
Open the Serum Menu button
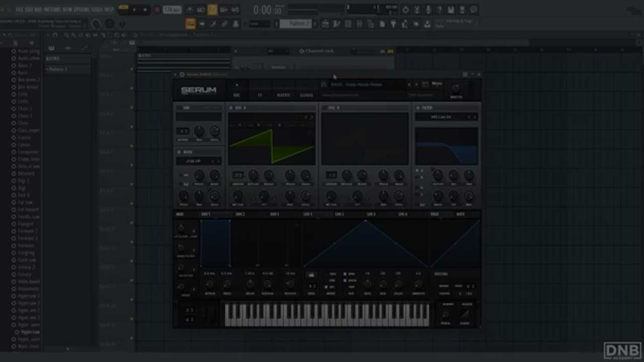point(437,84)
